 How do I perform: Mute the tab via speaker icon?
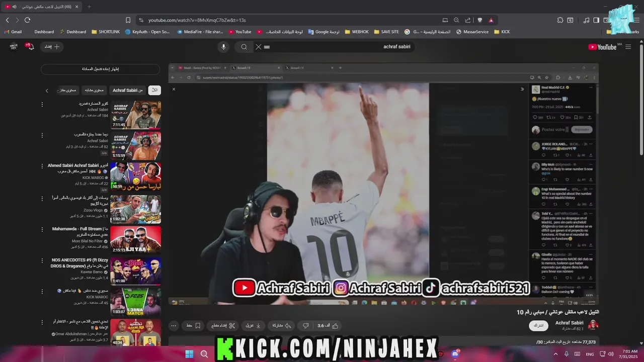(14, 7)
